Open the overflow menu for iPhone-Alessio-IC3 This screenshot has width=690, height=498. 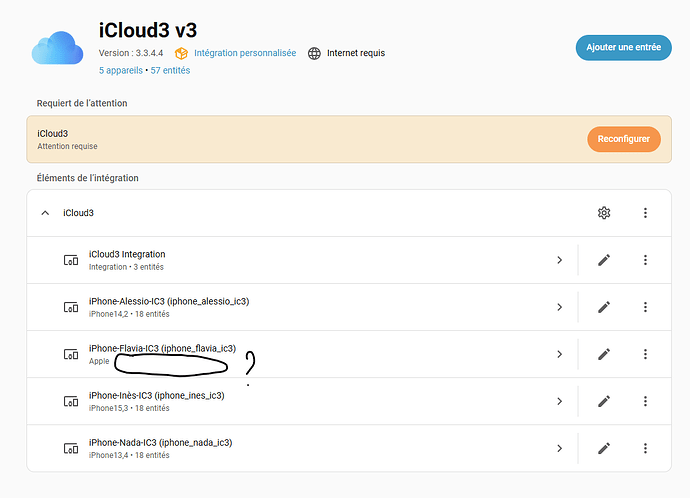coord(645,307)
